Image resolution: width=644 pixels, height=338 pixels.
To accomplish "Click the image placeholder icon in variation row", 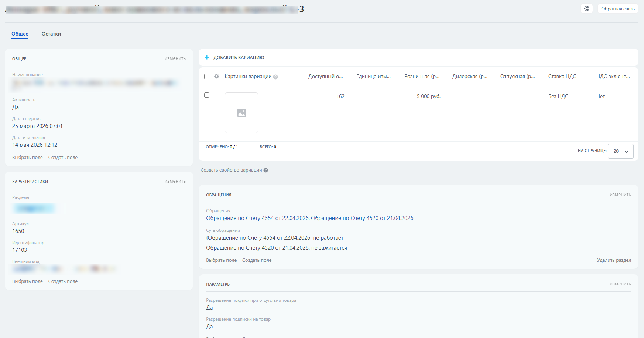I will pyautogui.click(x=241, y=113).
